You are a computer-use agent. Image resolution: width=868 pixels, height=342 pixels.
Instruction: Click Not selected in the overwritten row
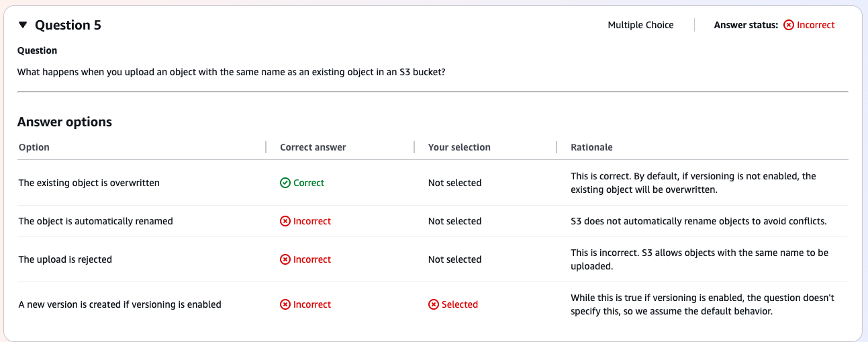point(454,183)
